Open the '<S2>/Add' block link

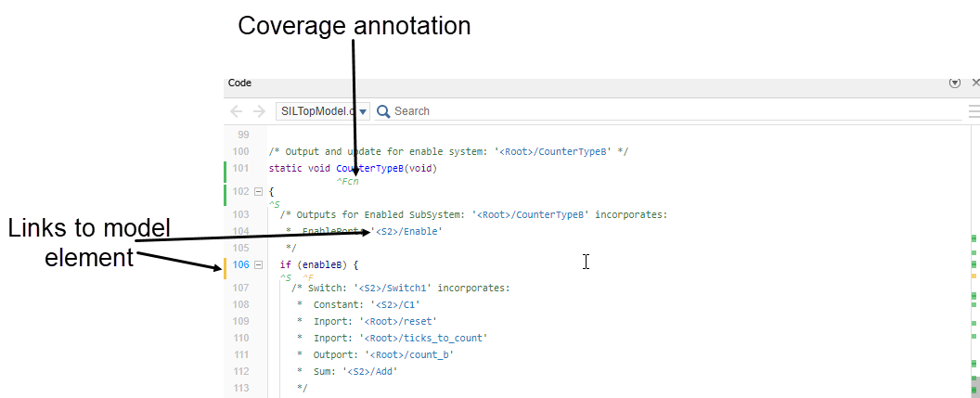coord(365,372)
